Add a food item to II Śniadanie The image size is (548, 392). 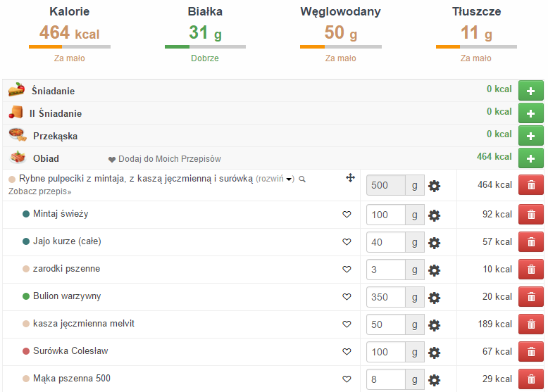click(530, 113)
